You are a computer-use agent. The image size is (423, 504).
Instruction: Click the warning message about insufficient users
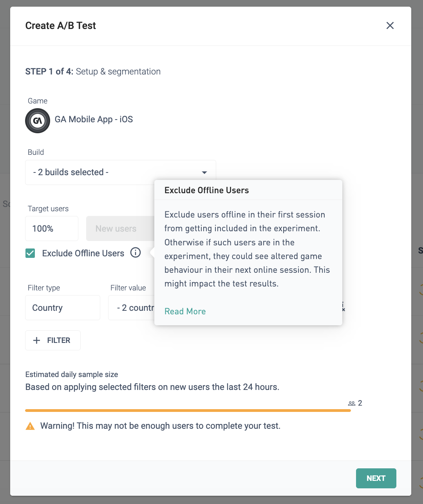pos(161,426)
